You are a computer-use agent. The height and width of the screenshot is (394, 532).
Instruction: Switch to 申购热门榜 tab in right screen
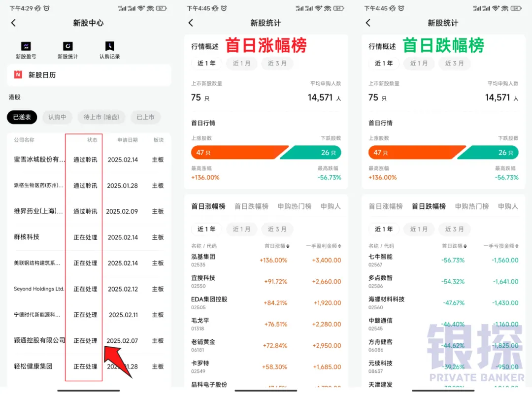472,206
